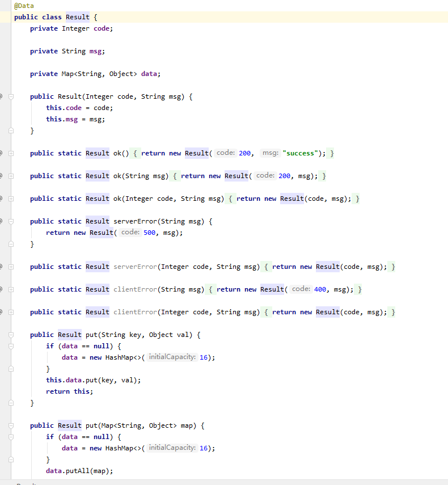Viewport: 448px width, 485px height.
Task: Click the msg field in private String msg
Action: (x=95, y=51)
